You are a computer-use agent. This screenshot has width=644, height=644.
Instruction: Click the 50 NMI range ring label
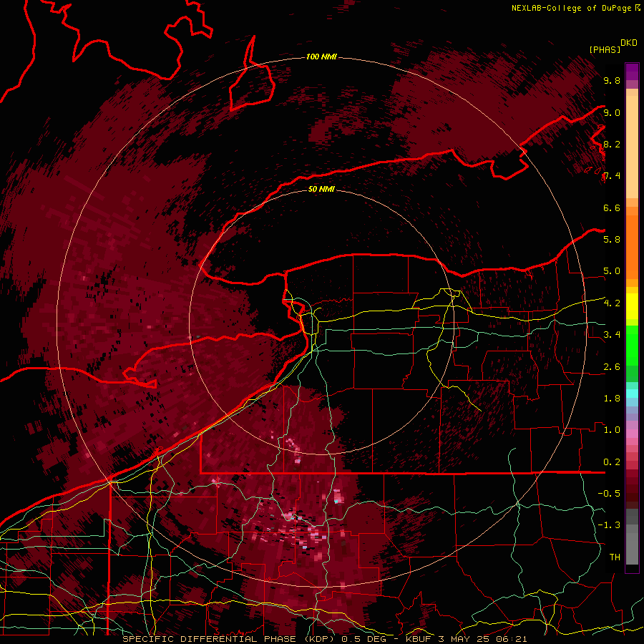coord(321,189)
